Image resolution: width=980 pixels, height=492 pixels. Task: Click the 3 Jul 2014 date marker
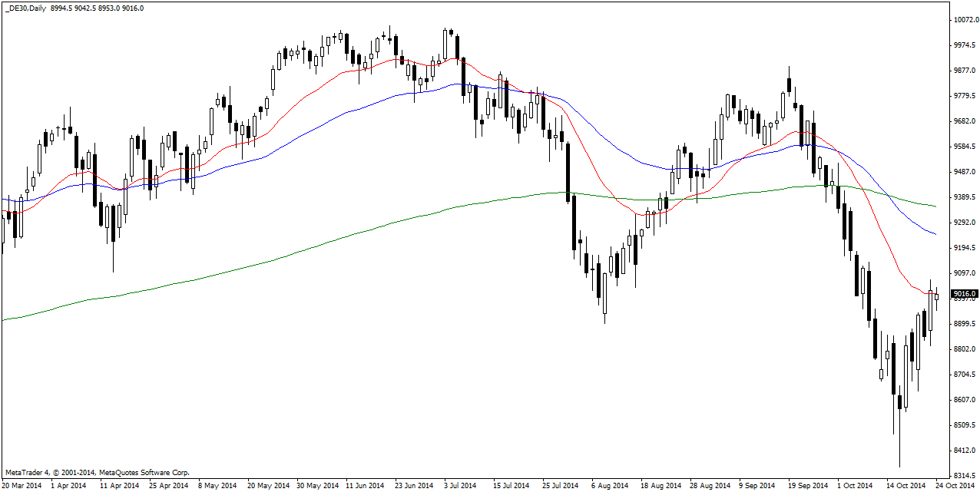coord(461,485)
